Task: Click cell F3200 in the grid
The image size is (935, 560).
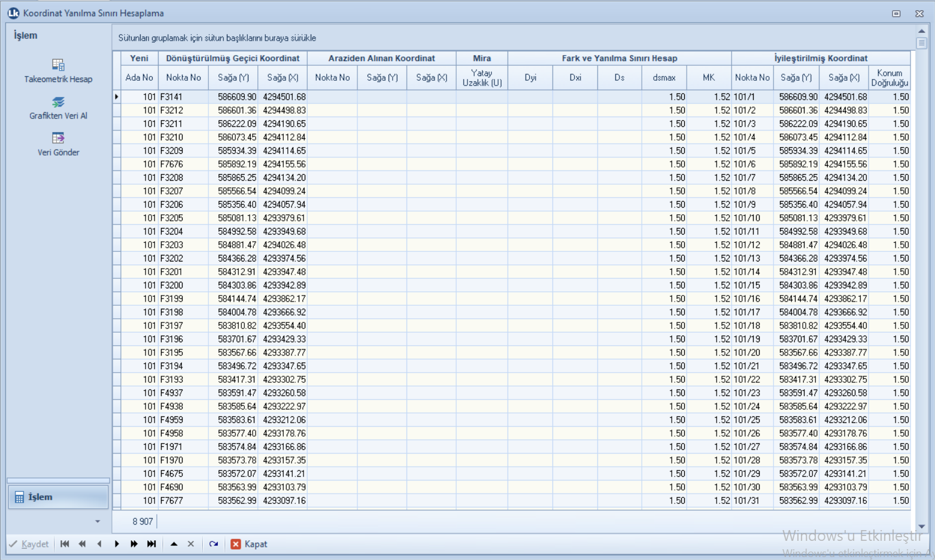Action: point(183,285)
